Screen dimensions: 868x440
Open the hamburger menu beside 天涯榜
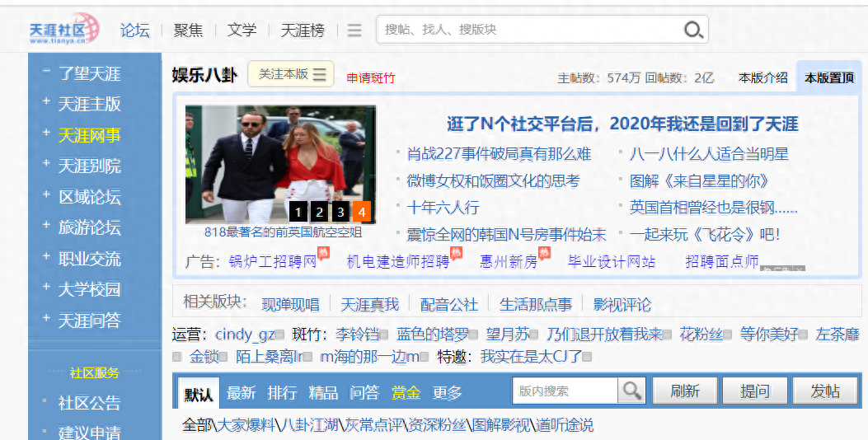click(x=354, y=30)
